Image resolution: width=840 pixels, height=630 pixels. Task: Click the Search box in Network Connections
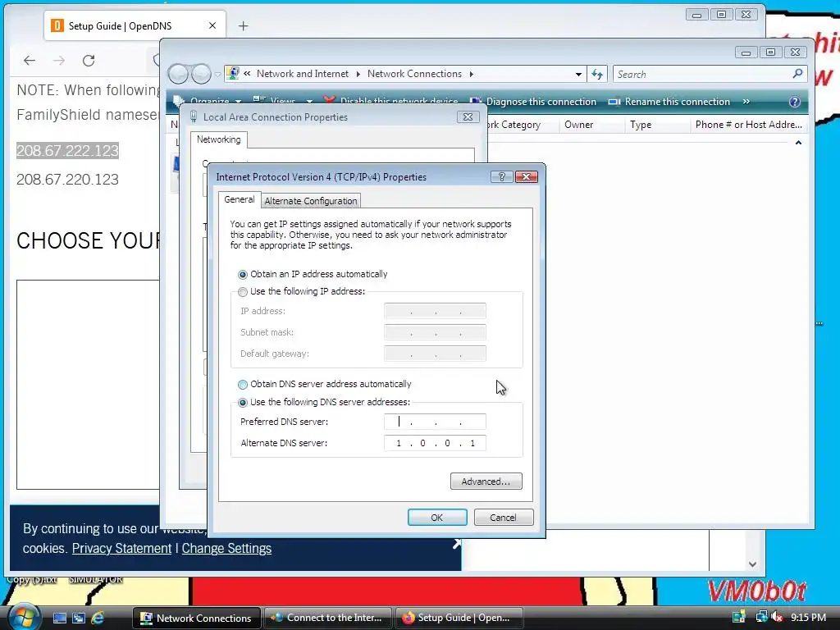[702, 75]
